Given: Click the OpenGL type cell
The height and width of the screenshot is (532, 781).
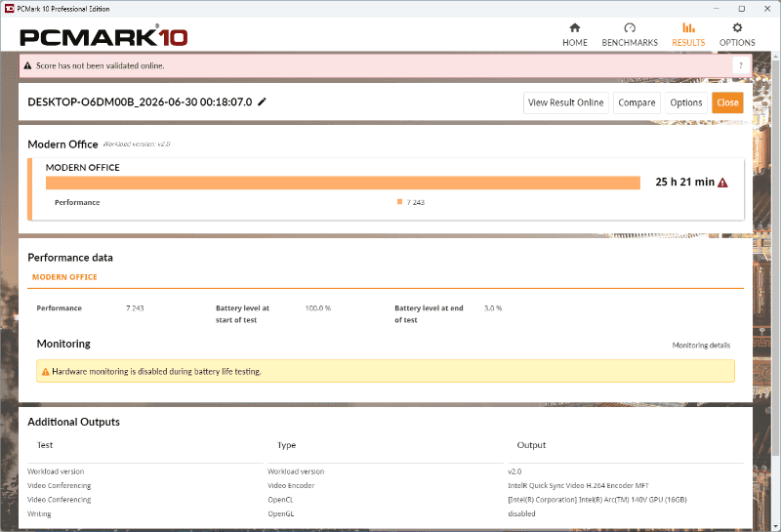Looking at the screenshot, I should tap(281, 514).
